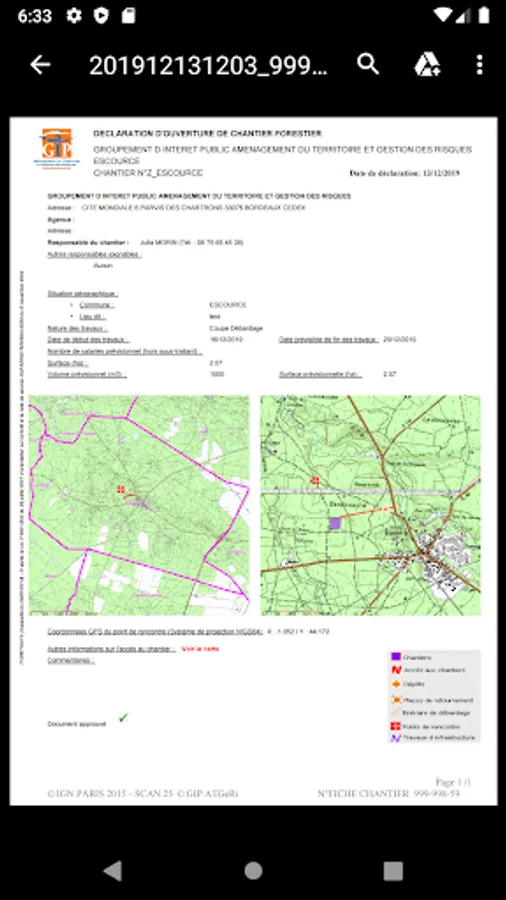Tap the green approval checkmark
The height and width of the screenshot is (900, 506).
pyautogui.click(x=123, y=717)
